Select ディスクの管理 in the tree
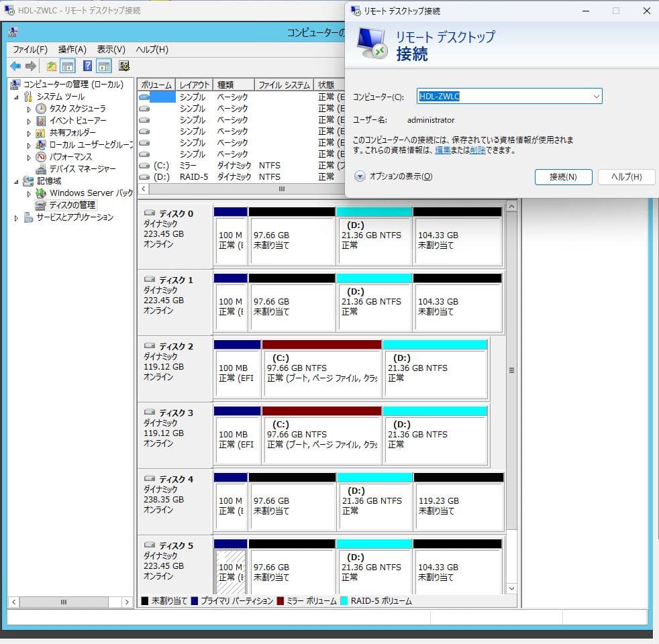 click(x=72, y=205)
